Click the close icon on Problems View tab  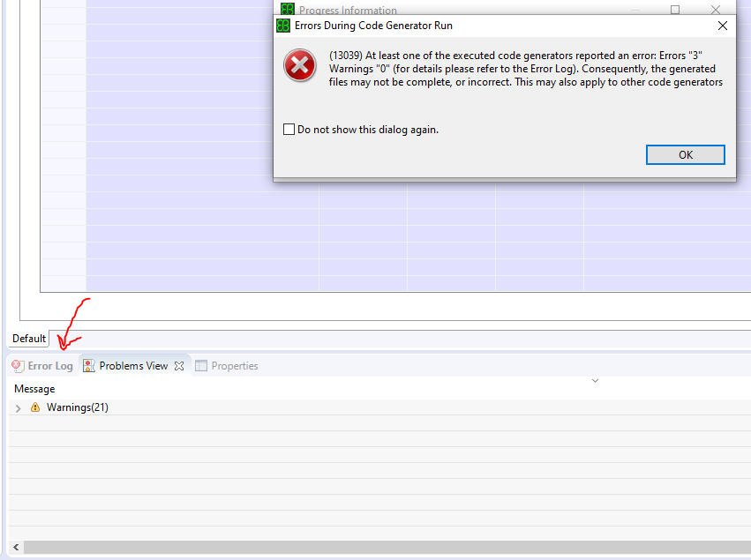pyautogui.click(x=179, y=365)
